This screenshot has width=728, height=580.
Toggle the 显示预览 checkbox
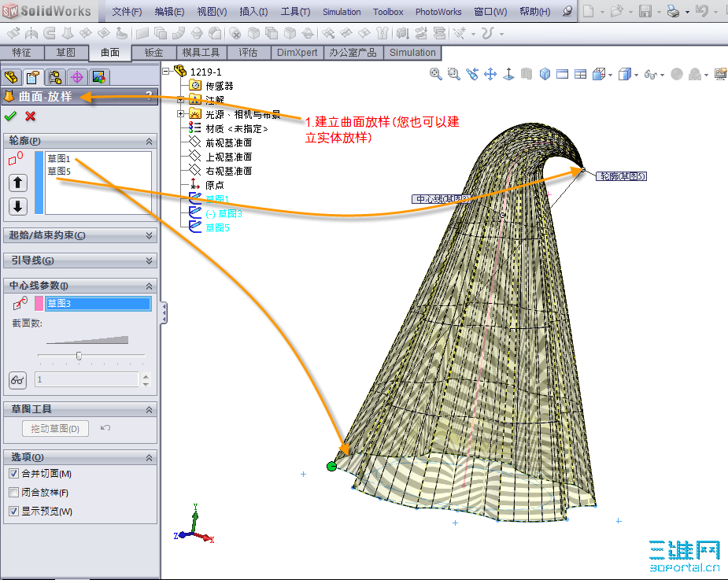(x=14, y=512)
